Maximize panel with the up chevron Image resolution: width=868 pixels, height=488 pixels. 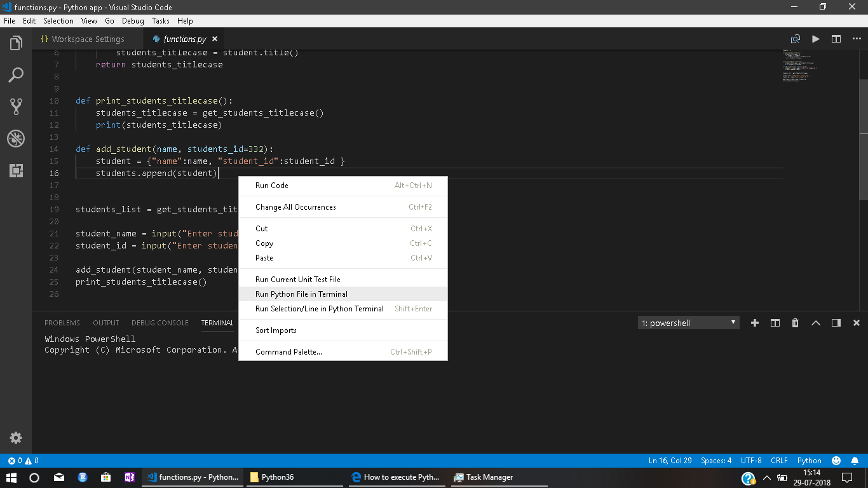816,323
